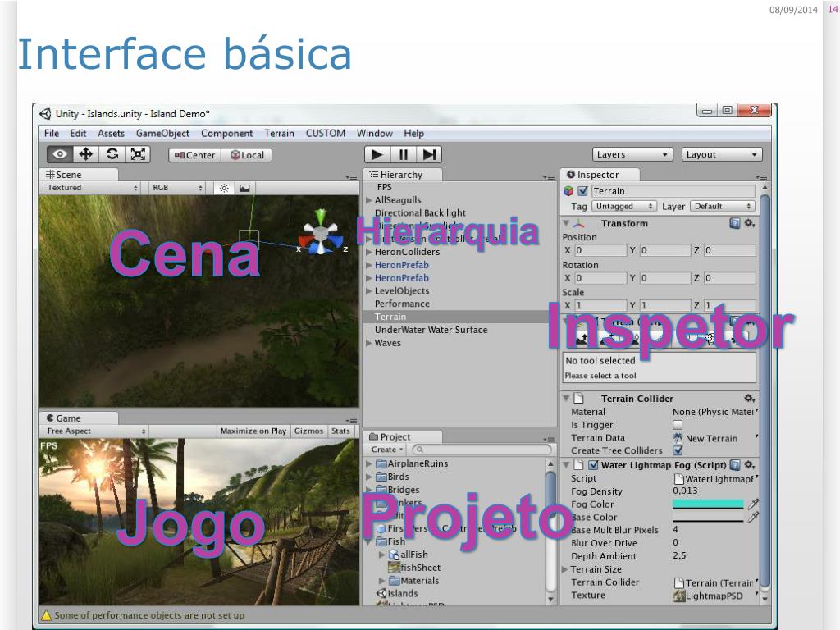Open the File menu
This screenshot has width=840, height=630.
(x=52, y=133)
